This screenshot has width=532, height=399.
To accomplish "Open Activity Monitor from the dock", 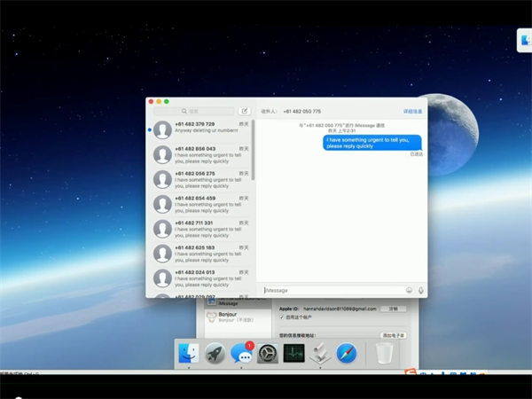I will click(293, 354).
